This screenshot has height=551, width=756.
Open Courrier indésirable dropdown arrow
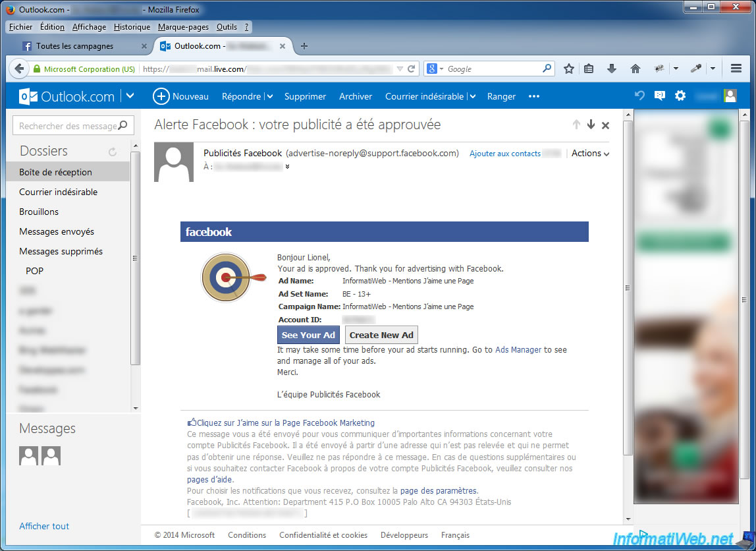473,96
